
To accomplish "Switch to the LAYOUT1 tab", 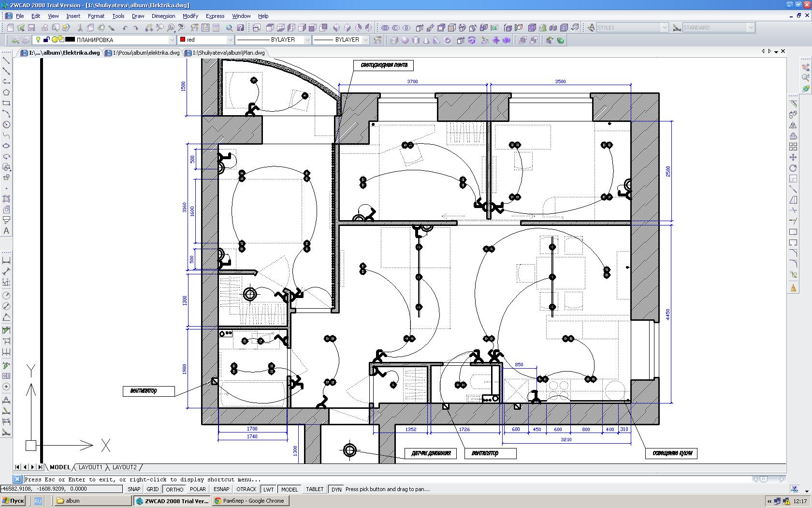I will point(90,467).
